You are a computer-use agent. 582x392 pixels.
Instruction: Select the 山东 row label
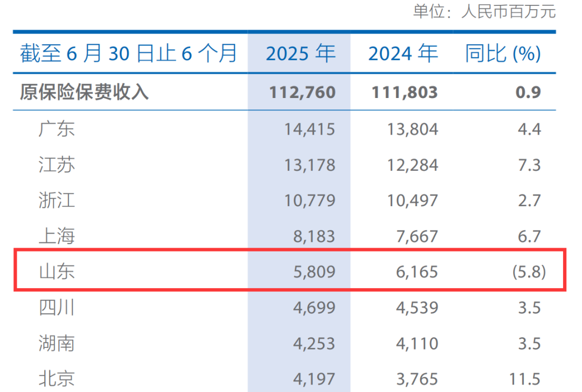coord(57,271)
